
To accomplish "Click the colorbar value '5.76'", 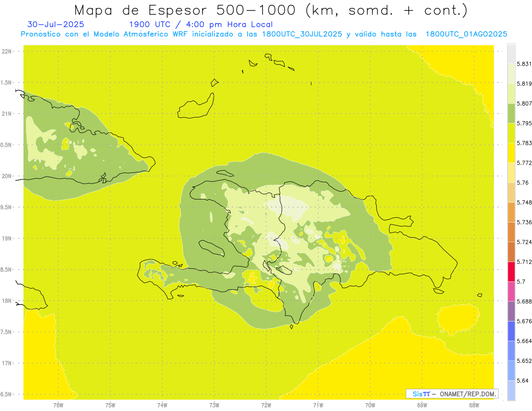I will pyautogui.click(x=522, y=183).
